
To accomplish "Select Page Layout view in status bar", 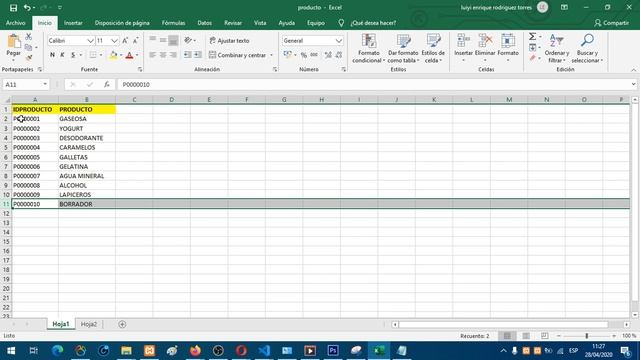I will tap(526, 336).
